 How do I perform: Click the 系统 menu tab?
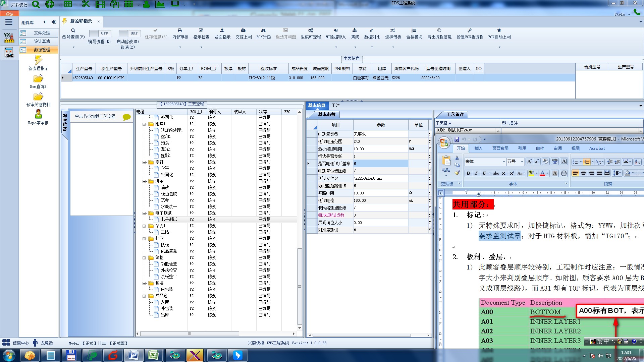(9, 14)
